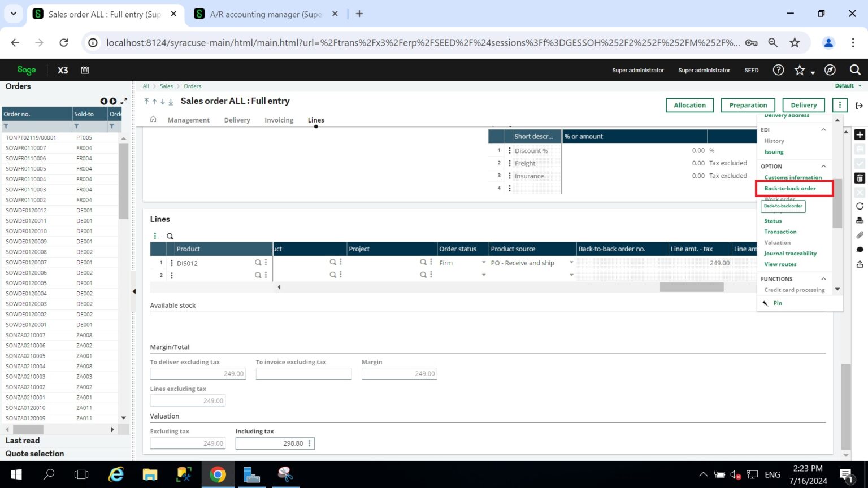
Task: Click the paperclip attachment icon
Action: pyautogui.click(x=860, y=235)
